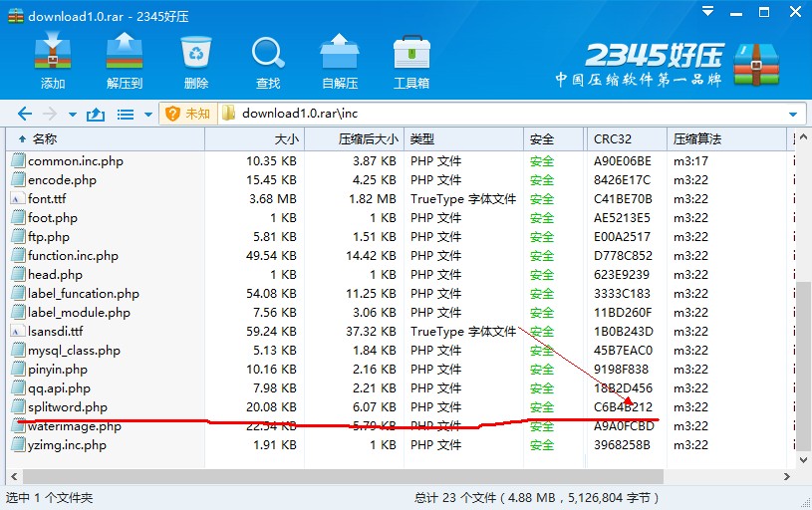812x510 pixels.
Task: Select the font.ttf font file icon
Action: pos(18,198)
